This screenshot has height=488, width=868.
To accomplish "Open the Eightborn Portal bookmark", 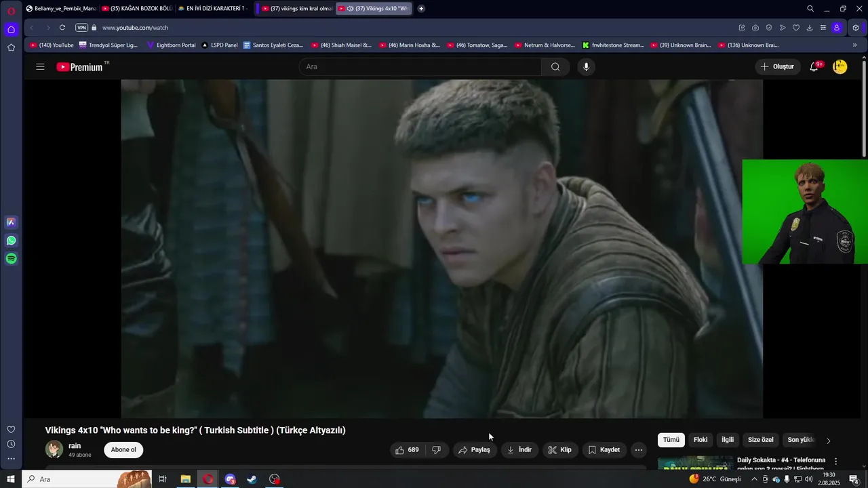I will 172,45.
